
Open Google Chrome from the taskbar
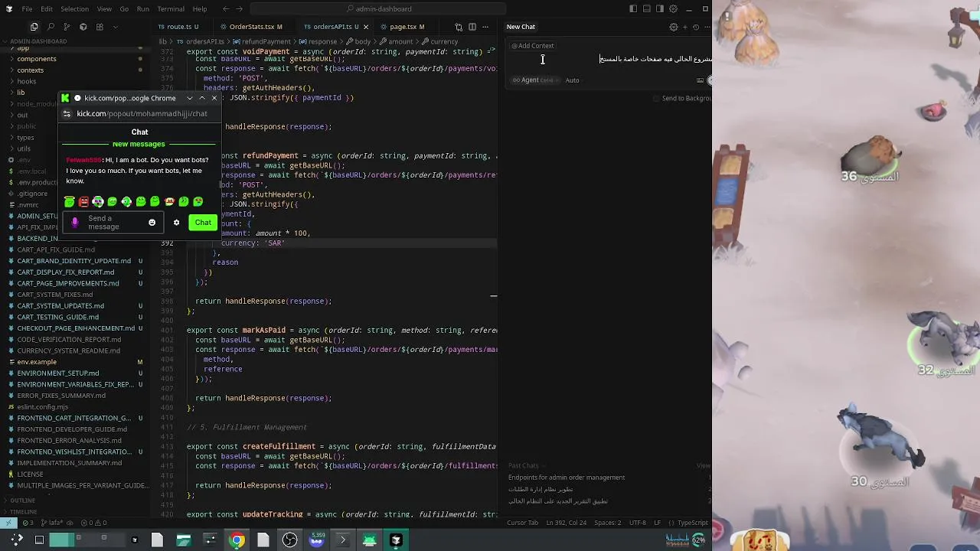pos(237,540)
